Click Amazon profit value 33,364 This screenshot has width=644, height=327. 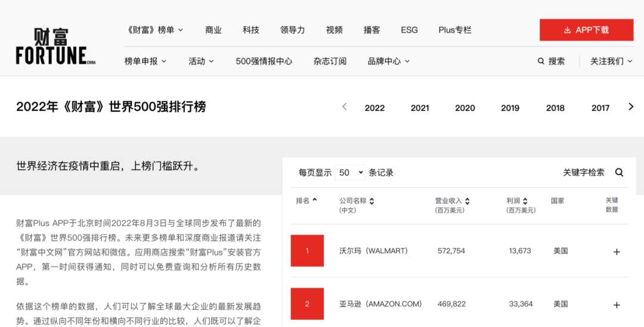[521, 304]
